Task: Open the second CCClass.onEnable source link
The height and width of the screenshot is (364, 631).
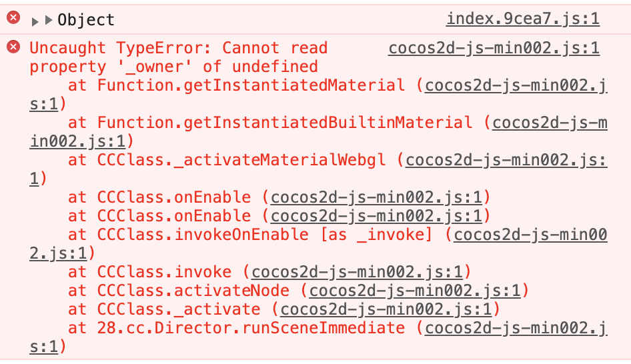Action: [x=377, y=216]
